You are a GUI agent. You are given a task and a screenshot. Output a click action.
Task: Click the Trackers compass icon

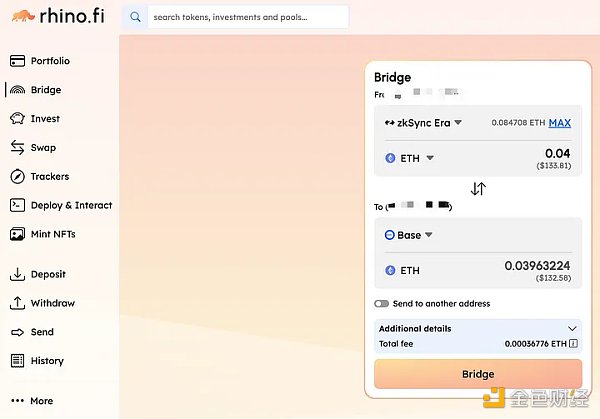pos(17,177)
